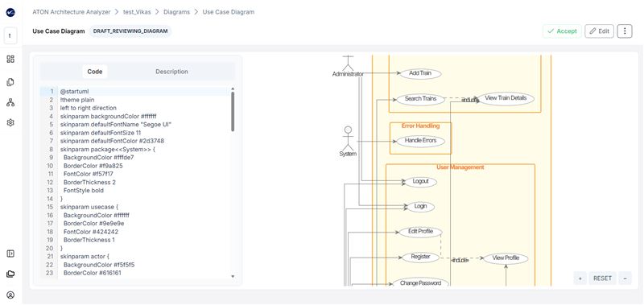Click code line 'BackgroundColor #f5f5f5'
The width and height of the screenshot is (644, 305).
point(99,265)
